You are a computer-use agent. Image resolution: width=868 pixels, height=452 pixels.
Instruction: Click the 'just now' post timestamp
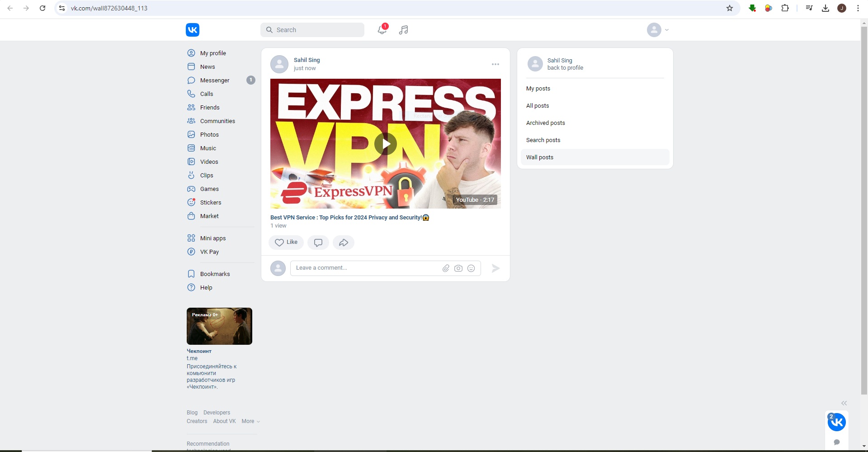click(x=305, y=68)
